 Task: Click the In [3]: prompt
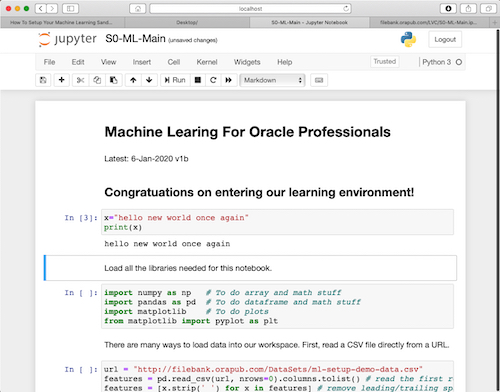(81, 218)
